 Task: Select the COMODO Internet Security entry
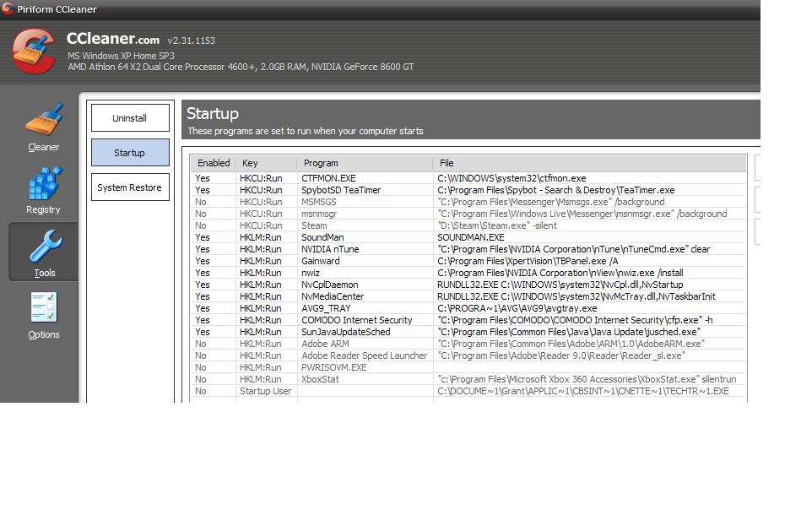coord(356,320)
